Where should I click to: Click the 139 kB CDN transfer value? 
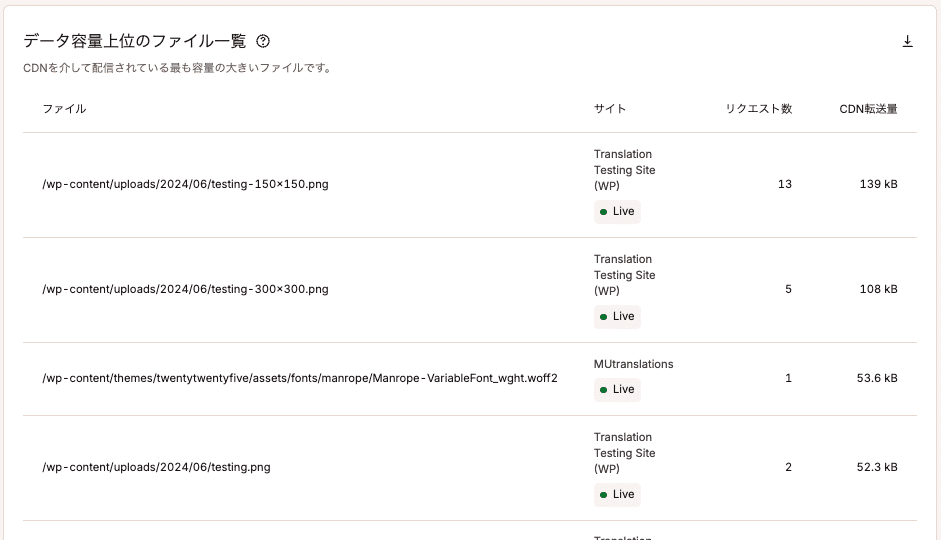click(x=878, y=184)
